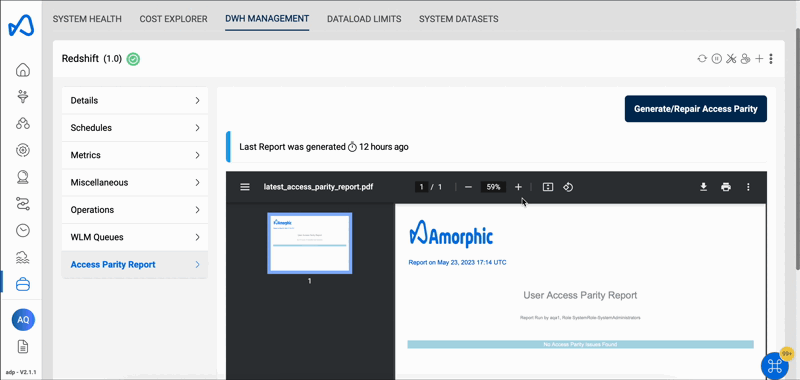Switch to the System Health tab
Screen dimensions: 800x380
pyautogui.click(x=87, y=19)
